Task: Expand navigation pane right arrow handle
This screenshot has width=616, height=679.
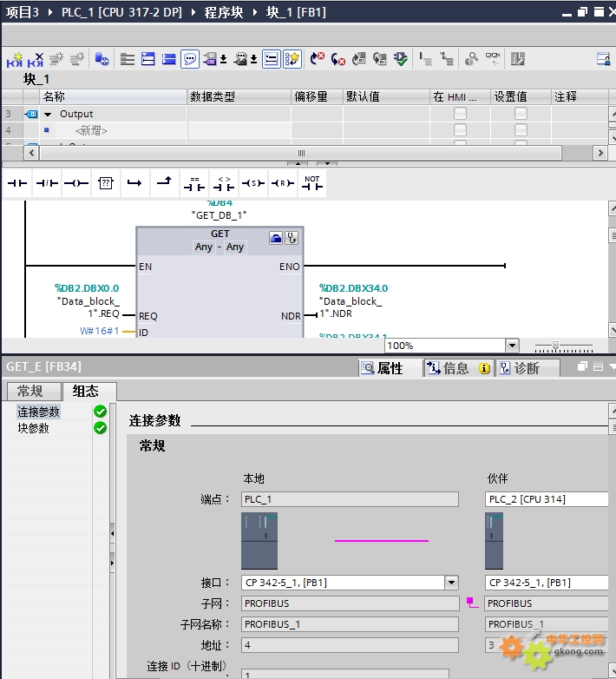Action: 113,563
